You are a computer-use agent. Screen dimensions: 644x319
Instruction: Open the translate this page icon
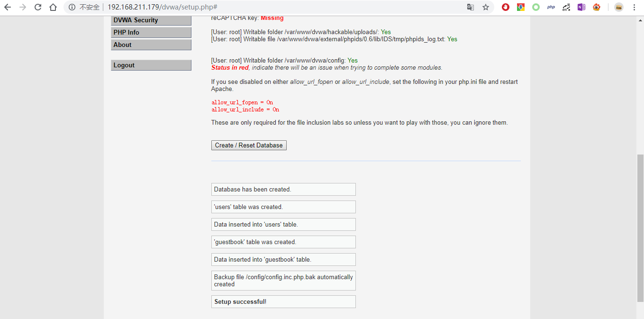click(x=470, y=7)
